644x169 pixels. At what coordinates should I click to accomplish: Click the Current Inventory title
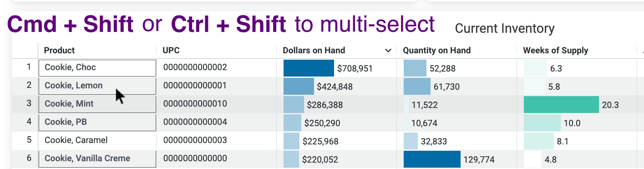[505, 29]
